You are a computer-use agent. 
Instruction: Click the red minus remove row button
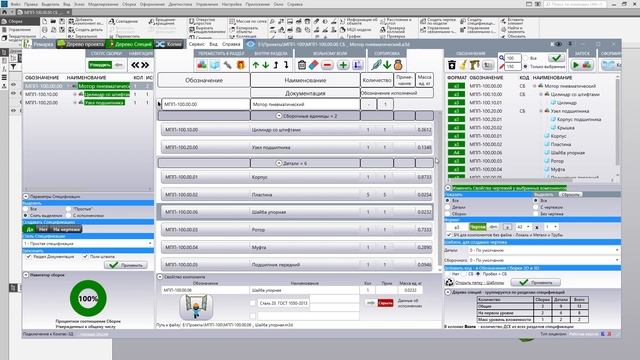coord(327,65)
